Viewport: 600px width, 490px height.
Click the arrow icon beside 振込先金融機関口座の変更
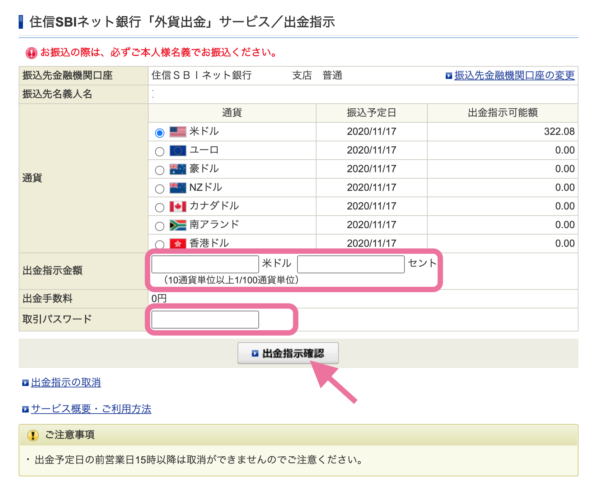point(449,76)
